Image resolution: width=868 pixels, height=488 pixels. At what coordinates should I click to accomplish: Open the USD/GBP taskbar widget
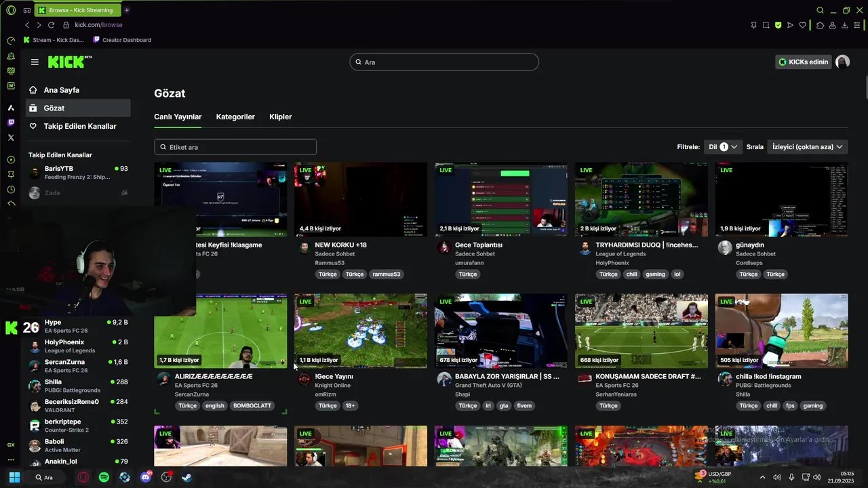pos(715,477)
